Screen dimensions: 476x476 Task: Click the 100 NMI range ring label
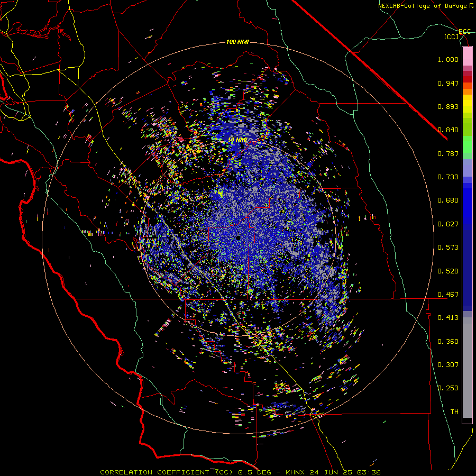click(x=237, y=42)
